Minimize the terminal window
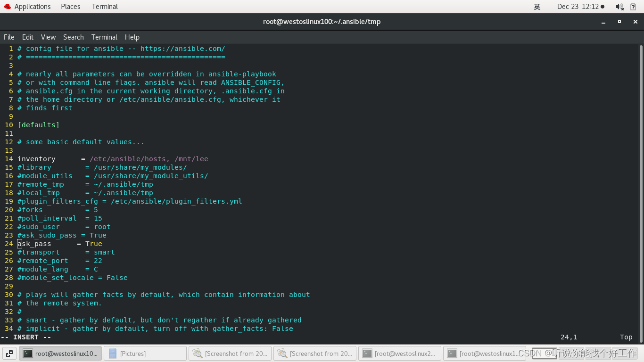Viewport: 644px width, 362px height. [x=604, y=22]
